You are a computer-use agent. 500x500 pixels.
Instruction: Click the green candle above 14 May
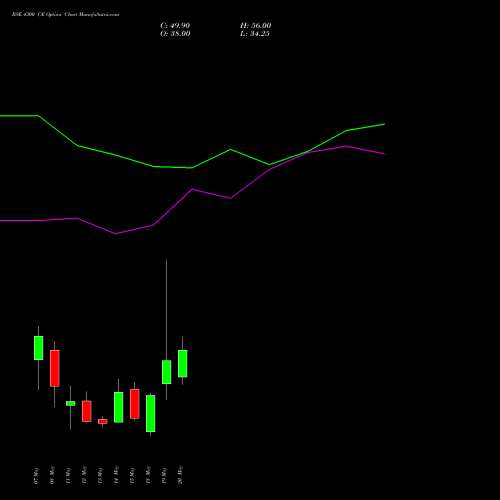tap(119, 407)
